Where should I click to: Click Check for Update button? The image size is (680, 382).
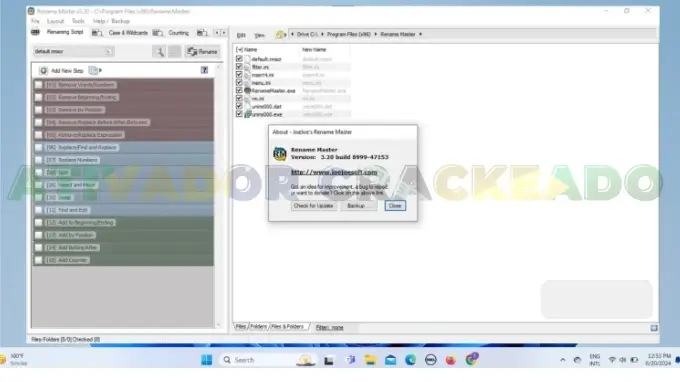(314, 206)
